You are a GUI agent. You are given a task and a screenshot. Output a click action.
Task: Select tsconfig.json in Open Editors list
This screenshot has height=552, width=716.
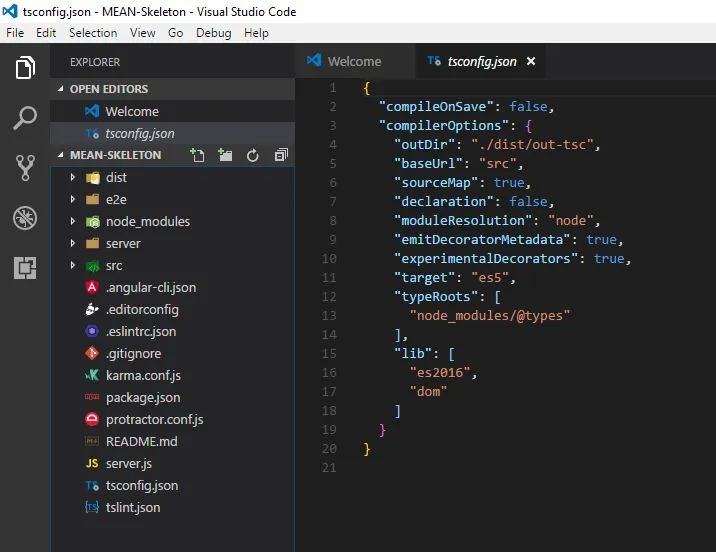(x=173, y=133)
